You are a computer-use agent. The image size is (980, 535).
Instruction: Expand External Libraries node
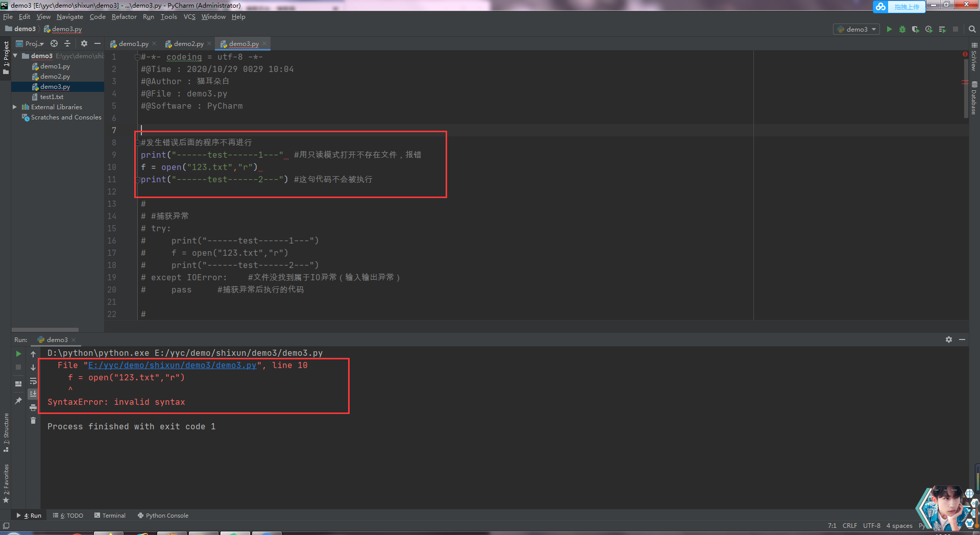[15, 107]
